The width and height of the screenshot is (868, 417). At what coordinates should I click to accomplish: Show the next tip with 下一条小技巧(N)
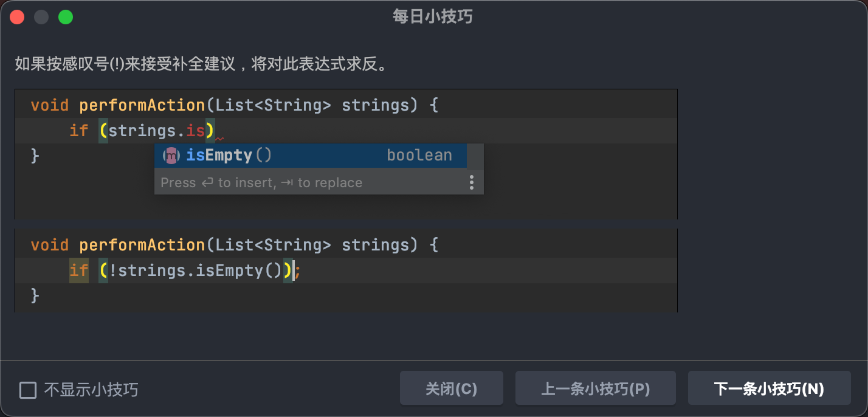coord(769,388)
